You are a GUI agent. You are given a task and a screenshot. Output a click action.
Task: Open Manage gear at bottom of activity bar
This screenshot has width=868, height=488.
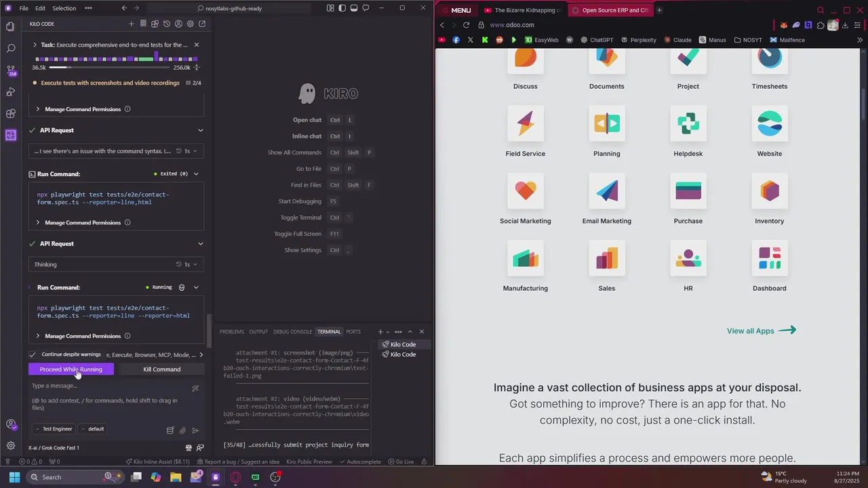(10, 445)
